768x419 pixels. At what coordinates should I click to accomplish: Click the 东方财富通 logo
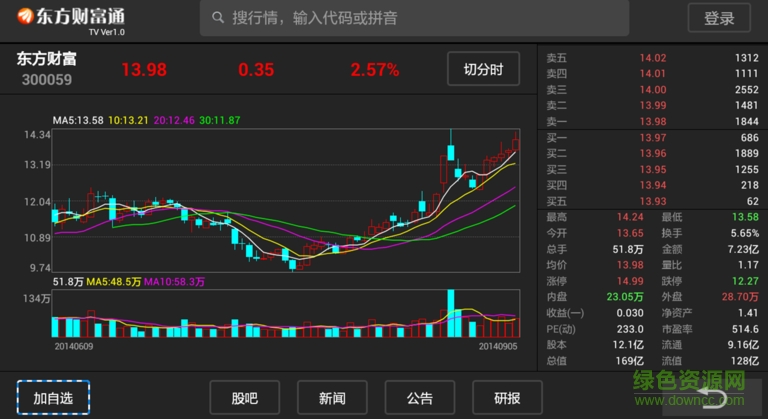71,20
